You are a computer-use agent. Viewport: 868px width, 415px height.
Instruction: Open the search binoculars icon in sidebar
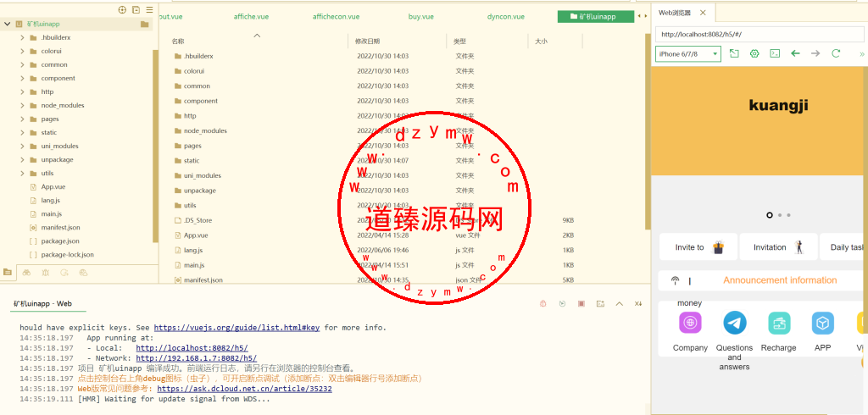[26, 272]
